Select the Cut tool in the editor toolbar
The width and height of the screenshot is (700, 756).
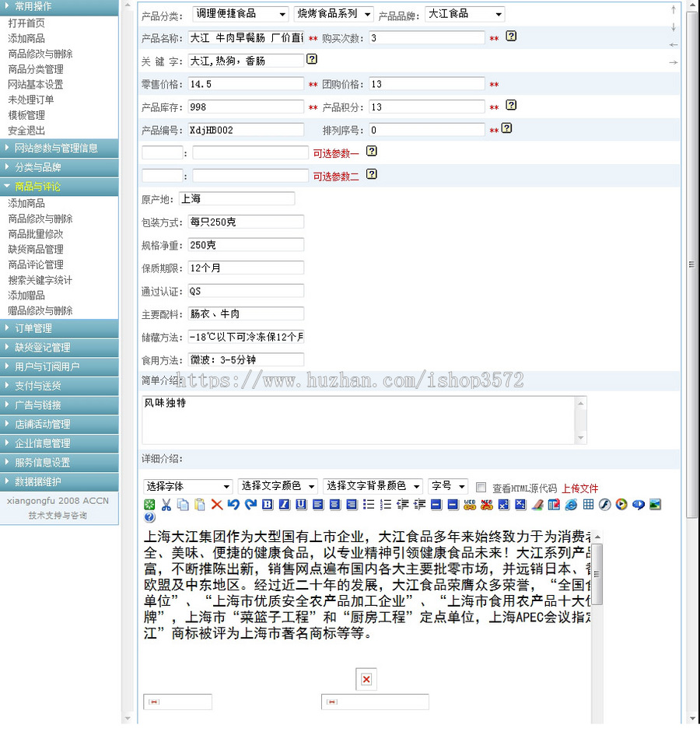tap(166, 505)
